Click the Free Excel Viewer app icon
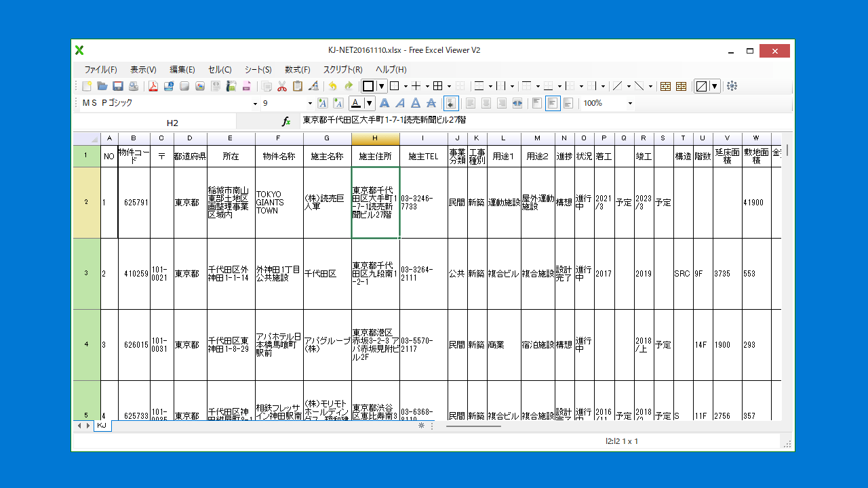This screenshot has height=488, width=868. (79, 49)
